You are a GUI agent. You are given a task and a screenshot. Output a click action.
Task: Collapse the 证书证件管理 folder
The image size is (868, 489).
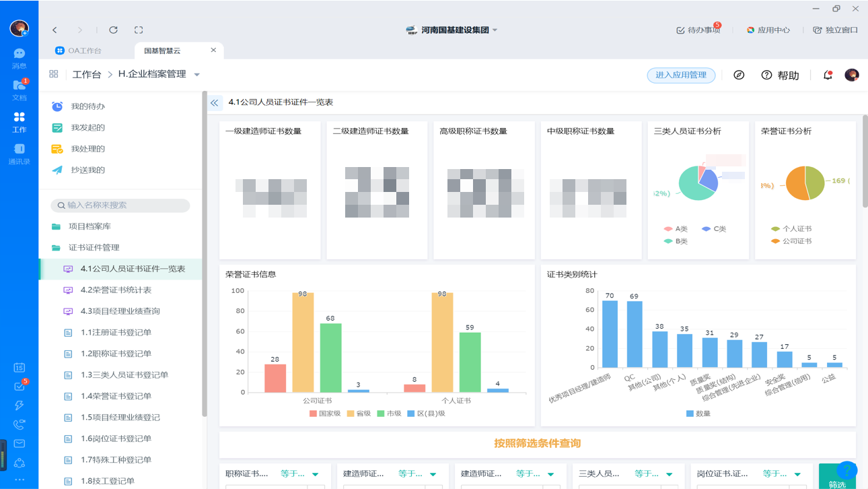point(93,247)
